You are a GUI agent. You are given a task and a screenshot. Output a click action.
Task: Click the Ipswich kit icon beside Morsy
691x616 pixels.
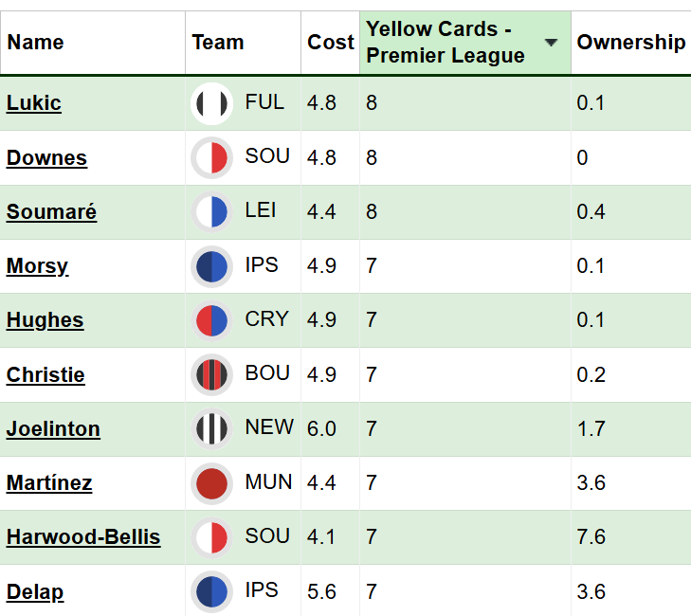pyautogui.click(x=211, y=266)
